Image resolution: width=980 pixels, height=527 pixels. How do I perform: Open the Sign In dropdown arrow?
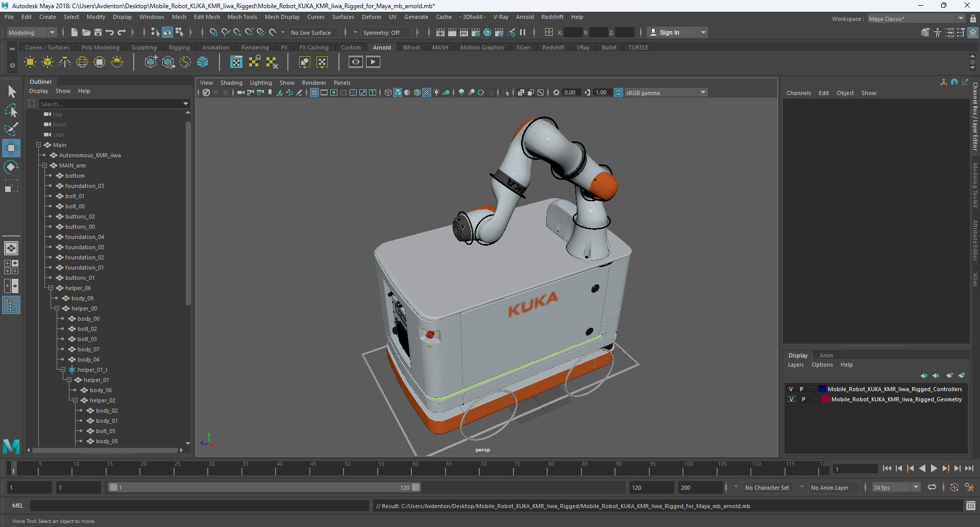703,32
